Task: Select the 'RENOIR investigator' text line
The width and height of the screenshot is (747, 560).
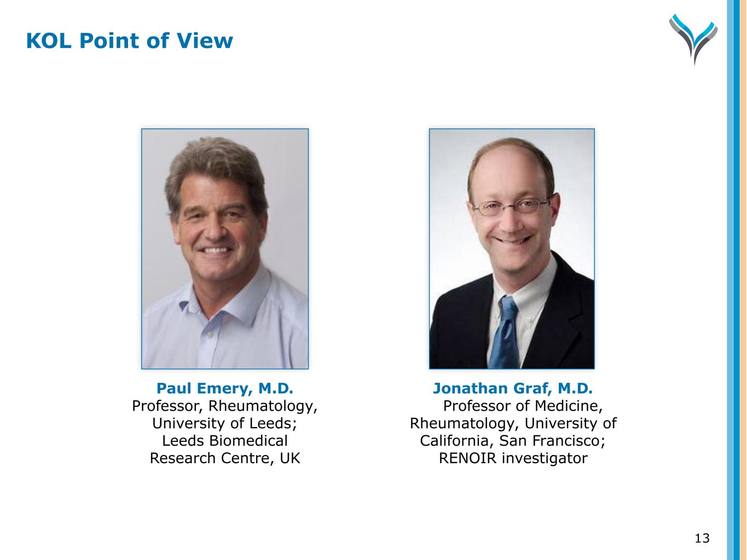Action: (x=513, y=458)
